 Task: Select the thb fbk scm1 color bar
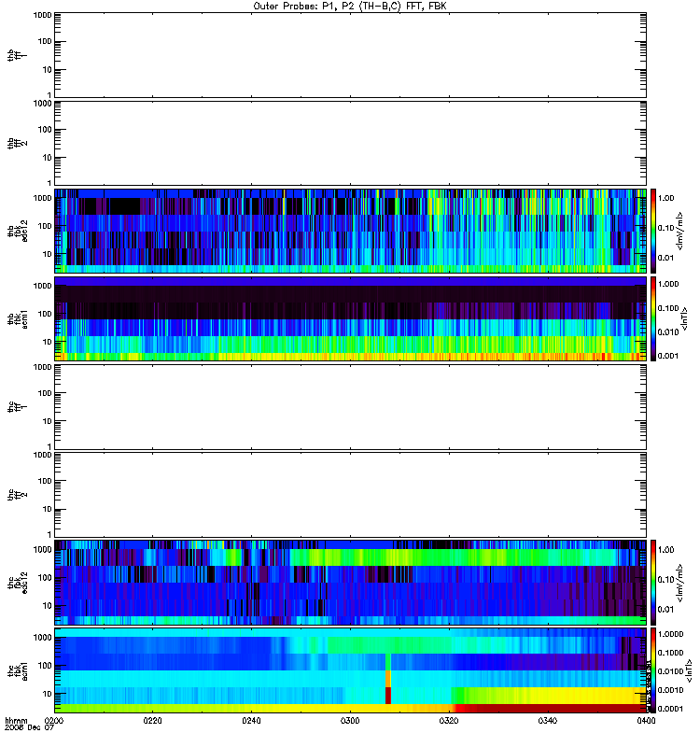point(653,318)
